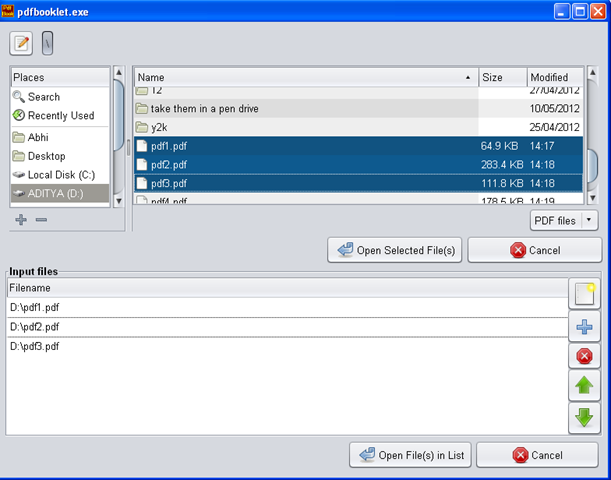Open Recently Used in Places

tap(60, 116)
